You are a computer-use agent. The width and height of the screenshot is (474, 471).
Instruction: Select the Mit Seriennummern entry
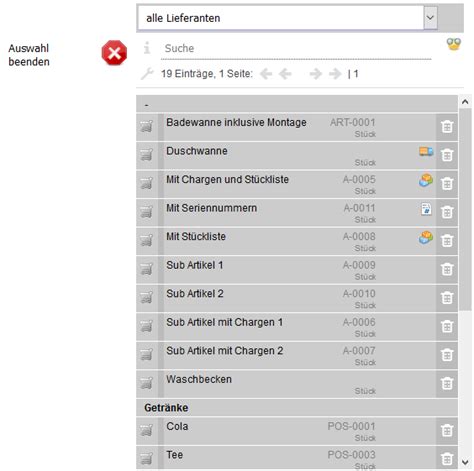pos(297,212)
